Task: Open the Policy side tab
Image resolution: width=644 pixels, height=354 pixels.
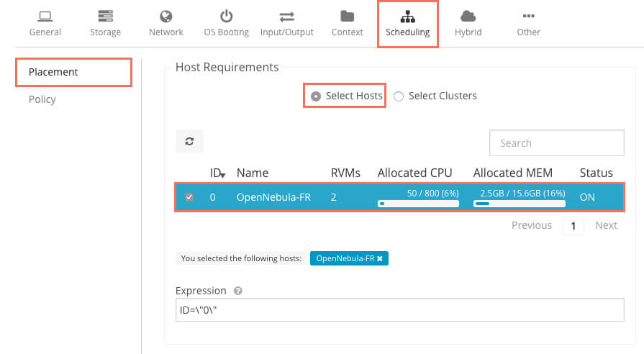Action: coord(42,99)
